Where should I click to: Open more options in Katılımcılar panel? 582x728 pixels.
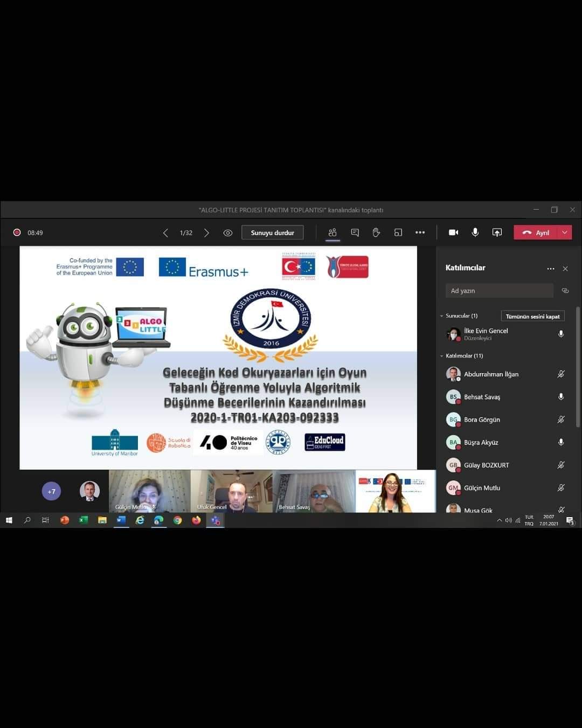550,269
